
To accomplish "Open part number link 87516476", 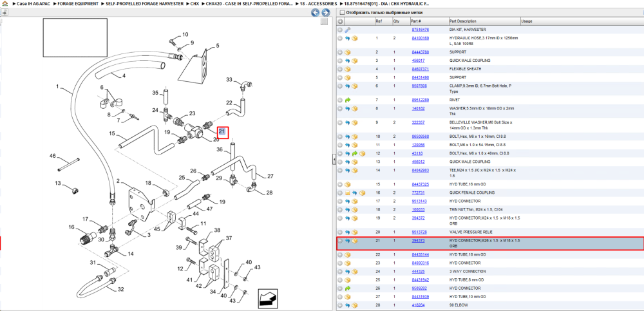I will [420, 30].
